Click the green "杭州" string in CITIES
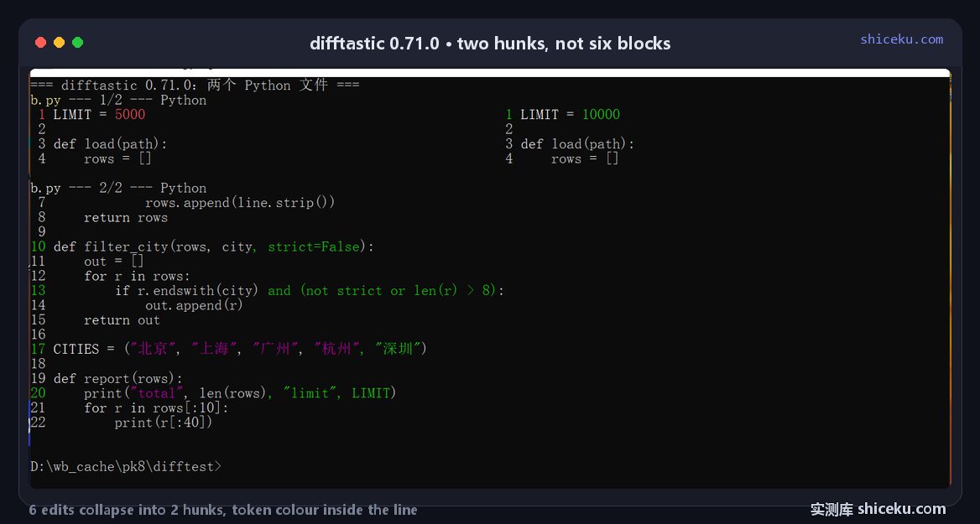Screen dimensions: 980x524 point(337,349)
